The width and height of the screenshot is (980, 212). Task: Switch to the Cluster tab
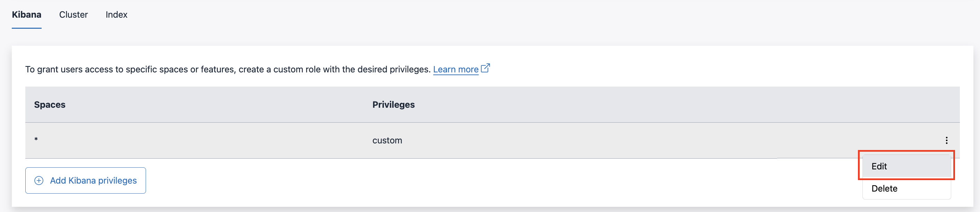pyautogui.click(x=73, y=15)
